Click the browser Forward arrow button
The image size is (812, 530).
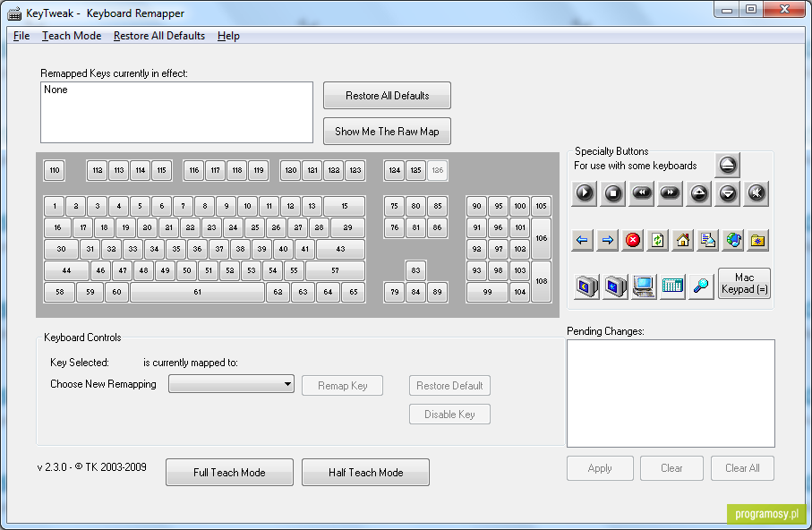coord(608,241)
